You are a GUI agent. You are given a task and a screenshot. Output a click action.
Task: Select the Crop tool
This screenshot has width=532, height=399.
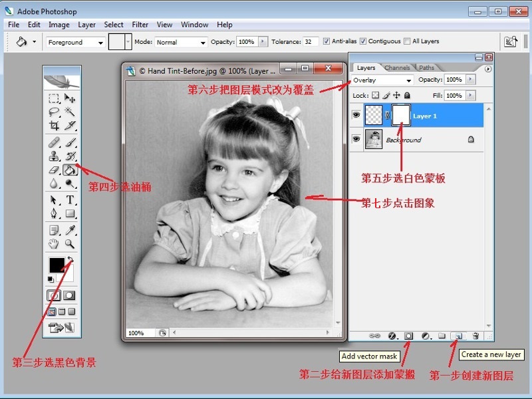[x=54, y=126]
